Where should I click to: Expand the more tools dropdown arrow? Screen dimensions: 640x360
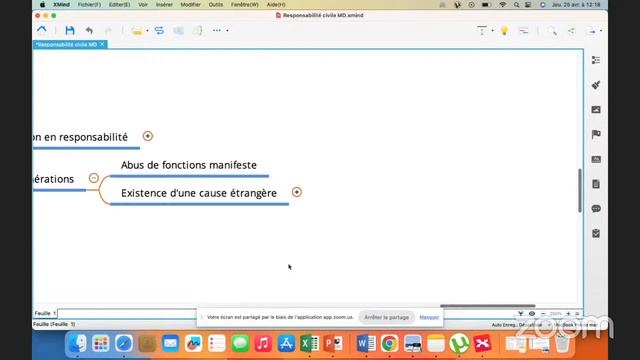227,31
